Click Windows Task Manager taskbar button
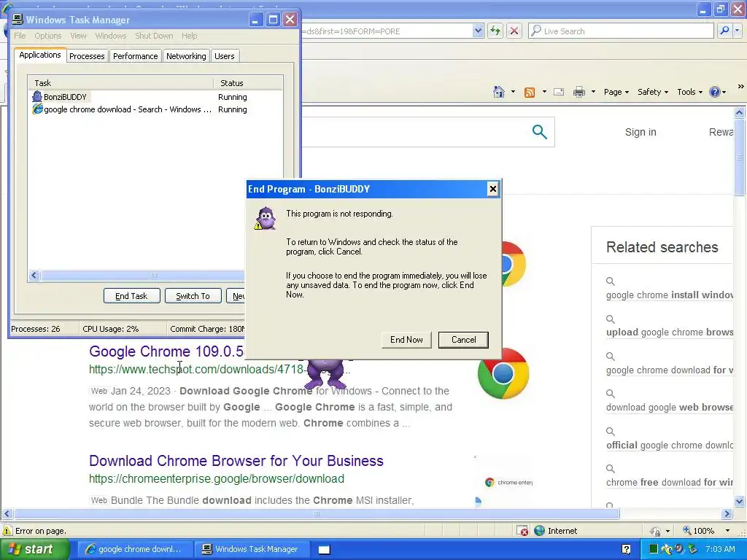The width and height of the screenshot is (747, 560). click(251, 550)
